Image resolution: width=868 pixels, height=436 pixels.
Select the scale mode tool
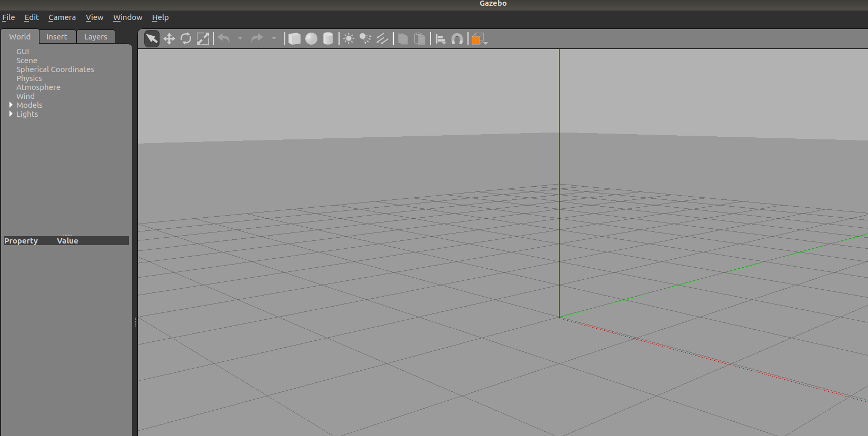pyautogui.click(x=203, y=39)
